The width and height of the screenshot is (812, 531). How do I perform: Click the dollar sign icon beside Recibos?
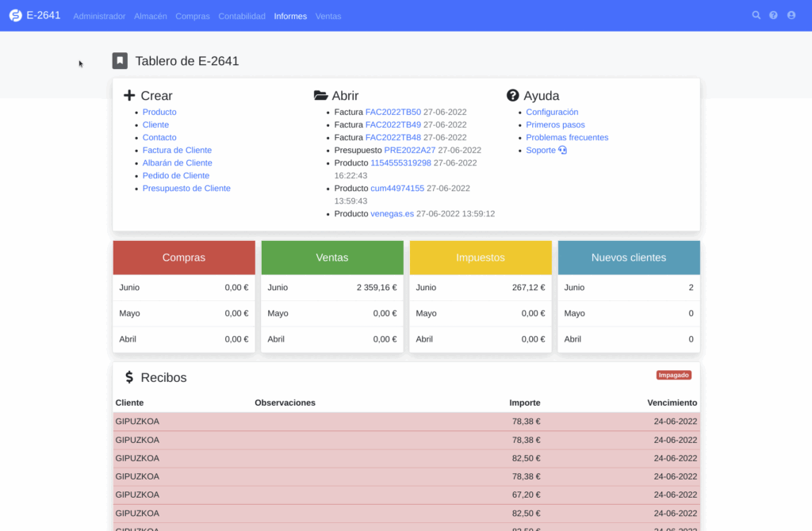pyautogui.click(x=129, y=378)
